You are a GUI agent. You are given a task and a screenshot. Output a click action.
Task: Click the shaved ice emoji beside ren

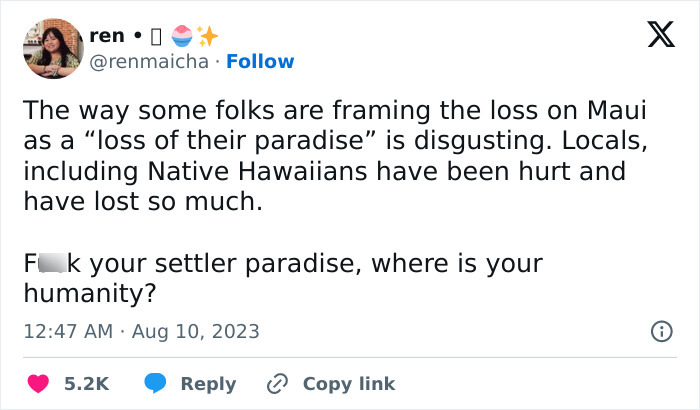pos(181,36)
